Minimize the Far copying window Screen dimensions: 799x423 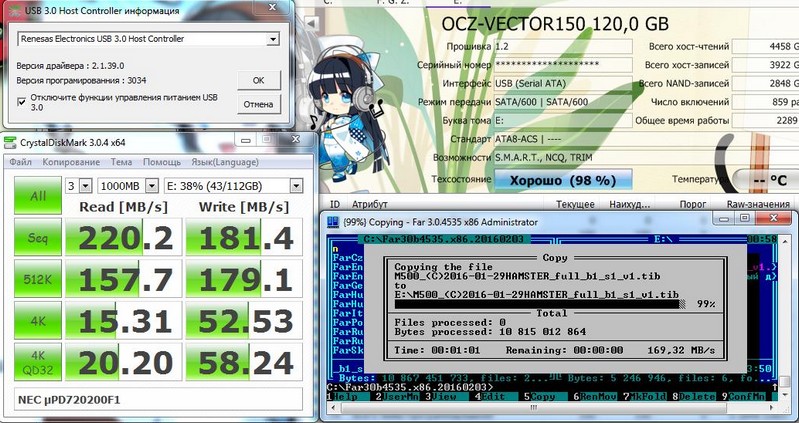pyautogui.click(x=722, y=218)
